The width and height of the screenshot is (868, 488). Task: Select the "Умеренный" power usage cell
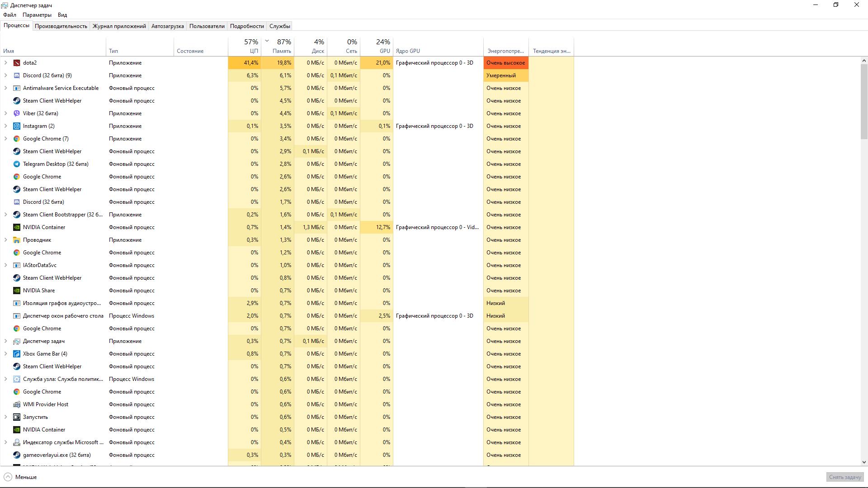pos(506,75)
